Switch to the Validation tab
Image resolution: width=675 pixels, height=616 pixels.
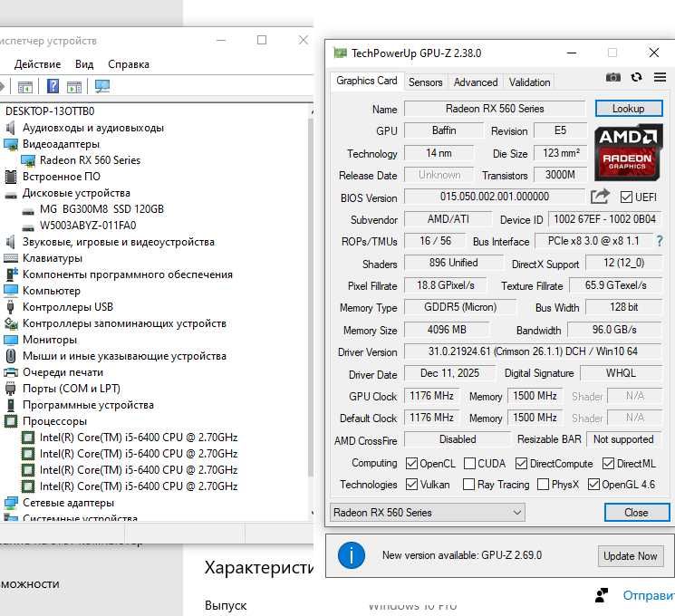click(529, 82)
